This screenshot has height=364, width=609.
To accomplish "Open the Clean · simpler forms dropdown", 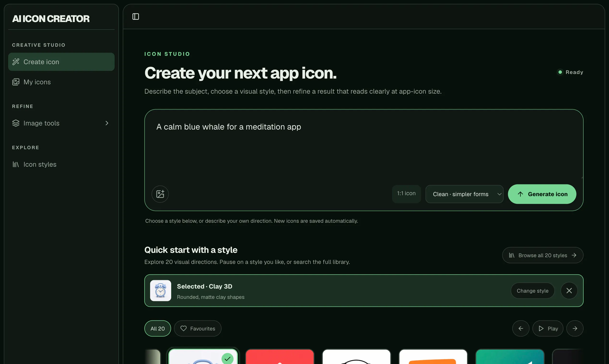I will click(464, 194).
